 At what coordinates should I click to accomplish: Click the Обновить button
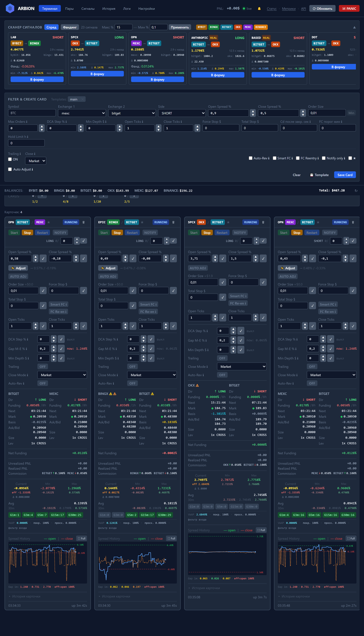[x=322, y=9]
